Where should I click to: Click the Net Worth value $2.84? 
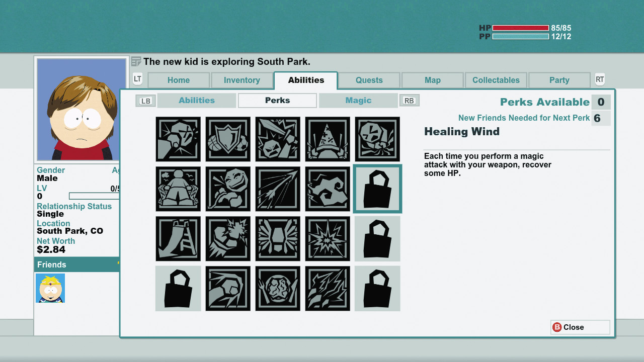[51, 250]
